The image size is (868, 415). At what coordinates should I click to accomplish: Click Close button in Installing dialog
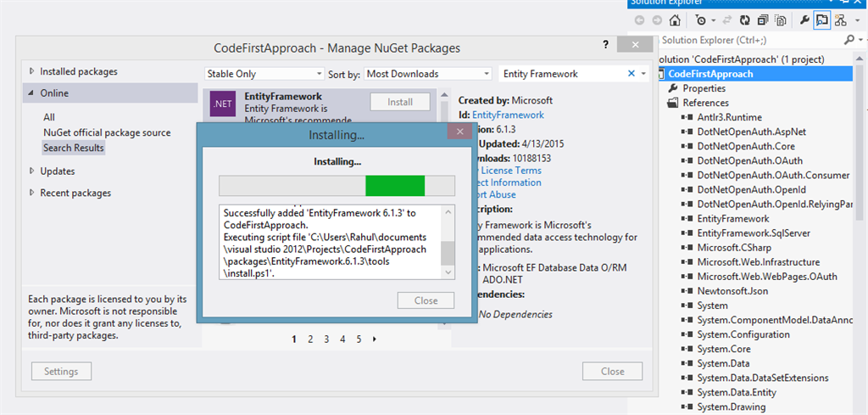point(426,301)
